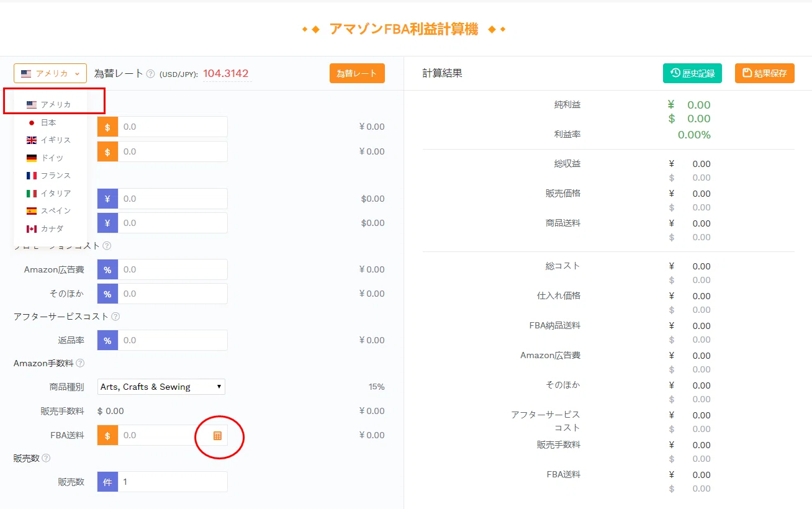Open 歴史記録 history button
Screen dimensions: 812x509
[692, 73]
